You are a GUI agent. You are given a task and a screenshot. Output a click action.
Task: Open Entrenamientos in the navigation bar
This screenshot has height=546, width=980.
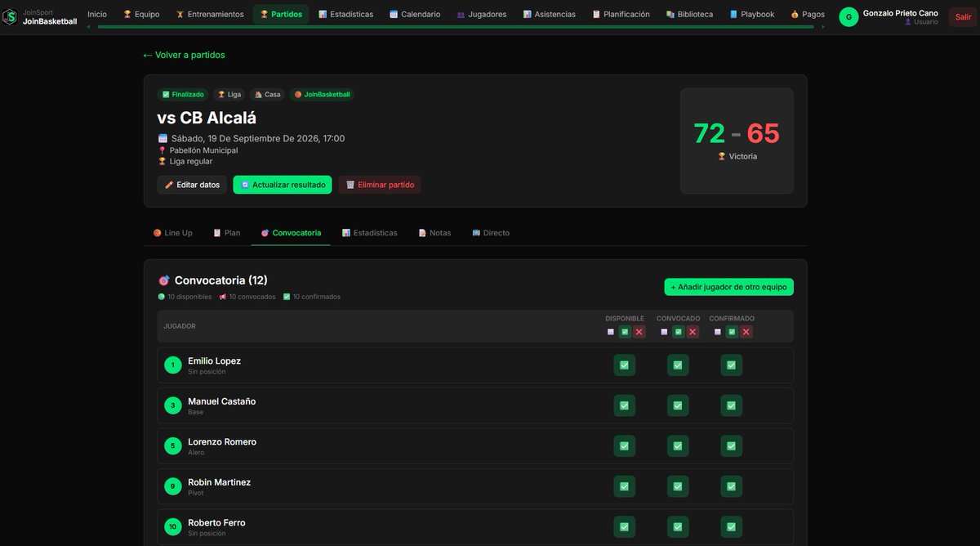[x=210, y=14]
